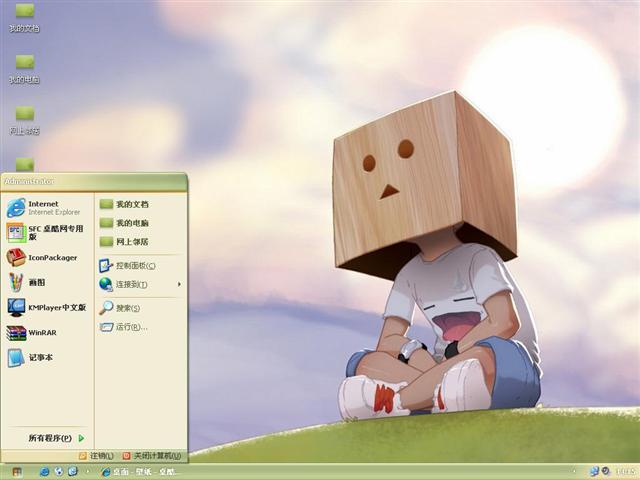
Task: Open 控制面板(C) Control Panel
Action: tap(134, 266)
